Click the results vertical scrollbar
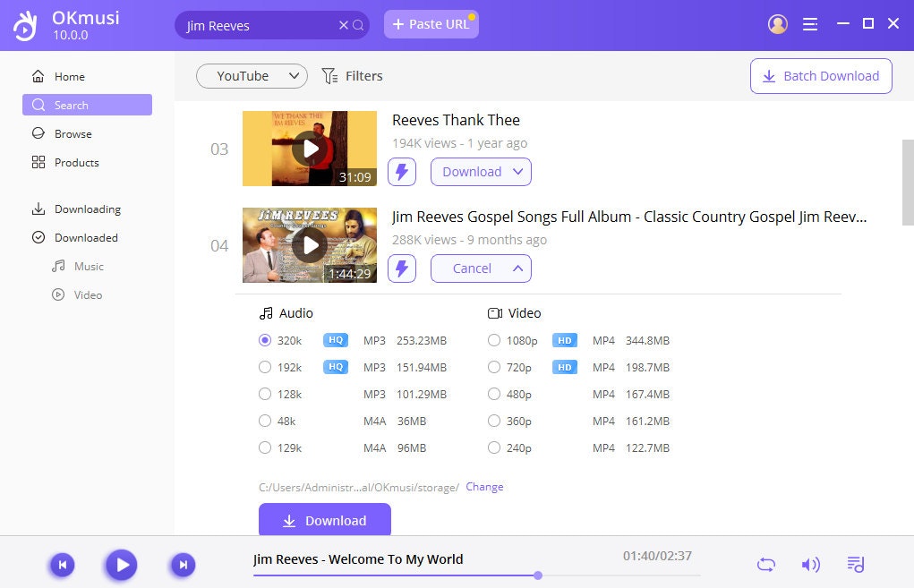Screen dimensions: 914x588 [x=908, y=183]
